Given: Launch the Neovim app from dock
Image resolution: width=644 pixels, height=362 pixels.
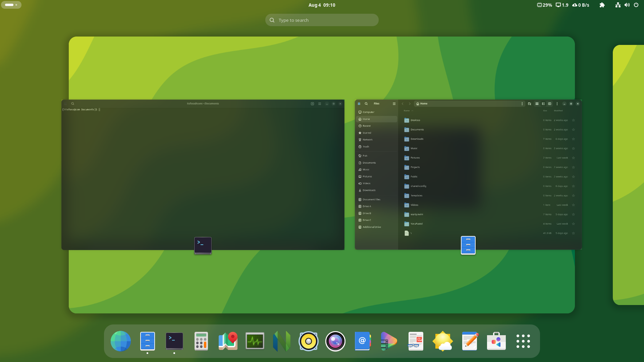Looking at the screenshot, I should [x=282, y=341].
